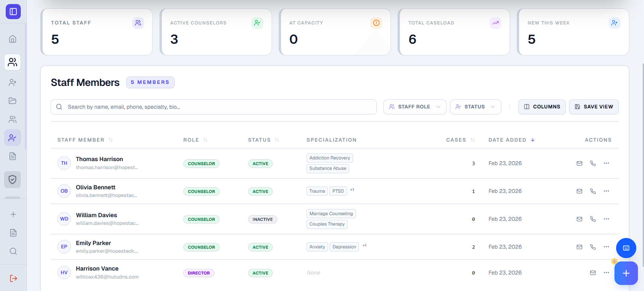
Task: Show extra specializations for Emily Parker
Action: [x=365, y=246]
